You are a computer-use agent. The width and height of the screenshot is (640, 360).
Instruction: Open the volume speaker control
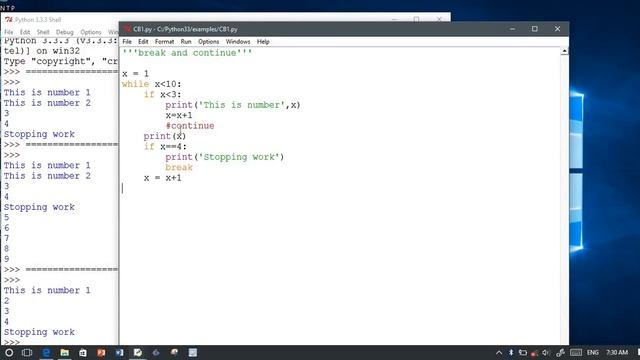[x=546, y=352]
